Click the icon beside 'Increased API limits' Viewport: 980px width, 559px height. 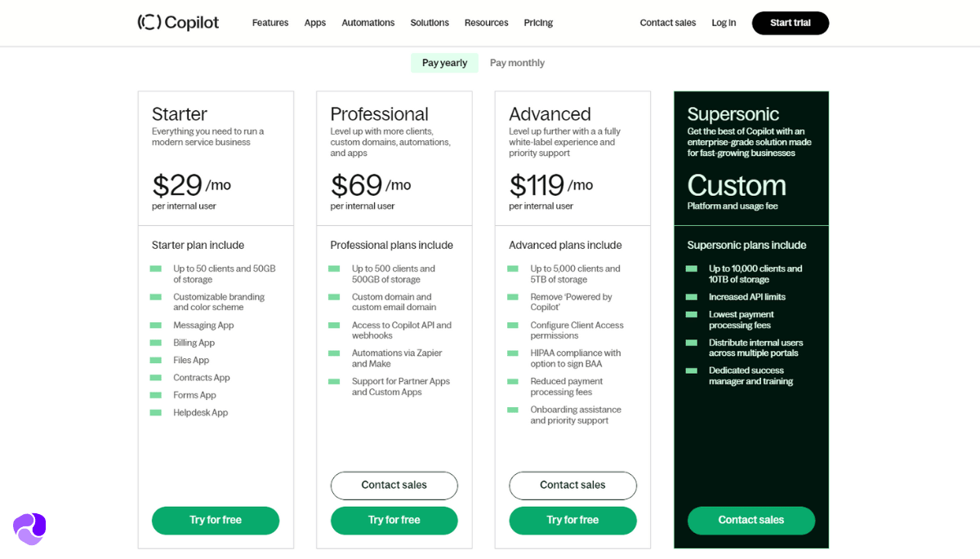(x=690, y=296)
